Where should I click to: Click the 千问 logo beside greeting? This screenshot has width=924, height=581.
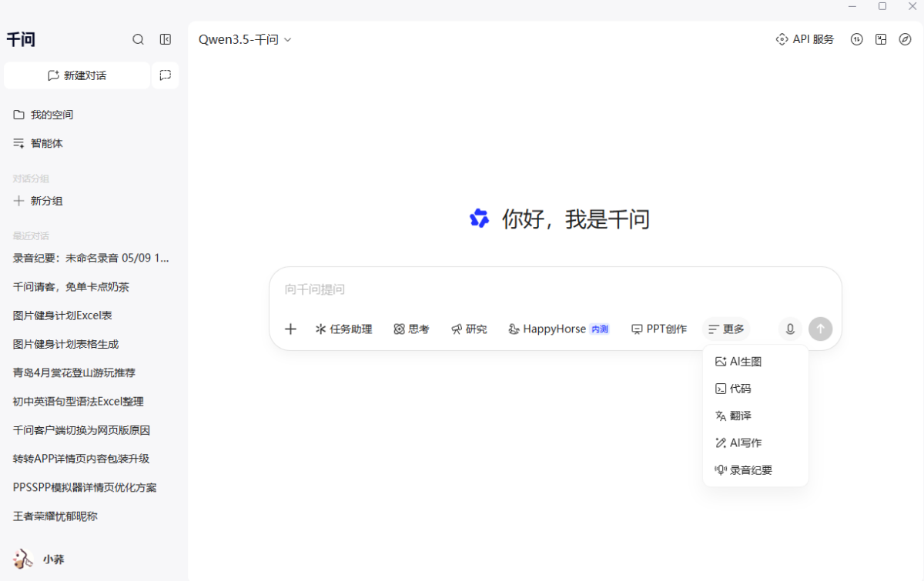tap(479, 219)
